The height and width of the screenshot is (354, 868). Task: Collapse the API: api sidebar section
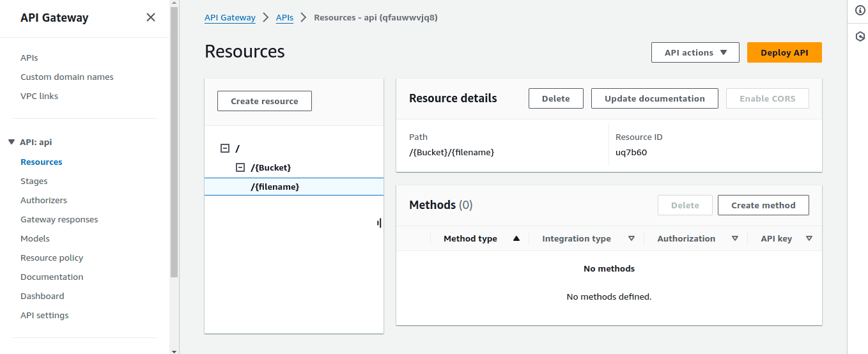12,142
